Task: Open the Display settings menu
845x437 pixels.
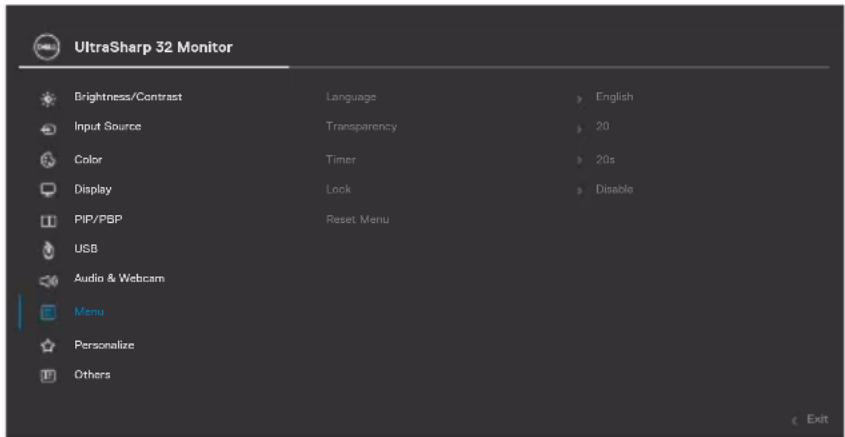Action: 93,189
